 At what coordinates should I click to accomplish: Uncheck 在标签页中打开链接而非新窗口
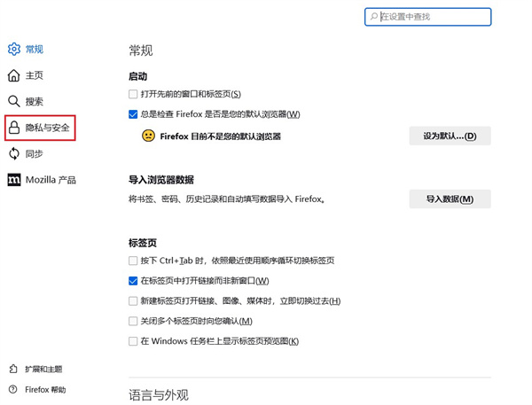click(133, 281)
